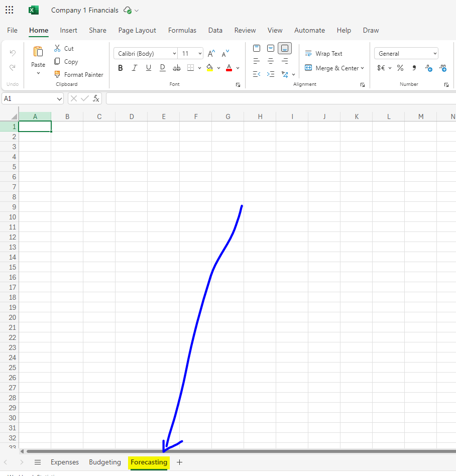Click the Comma Style icon
Viewport: 456px width, 476px height.
click(414, 68)
